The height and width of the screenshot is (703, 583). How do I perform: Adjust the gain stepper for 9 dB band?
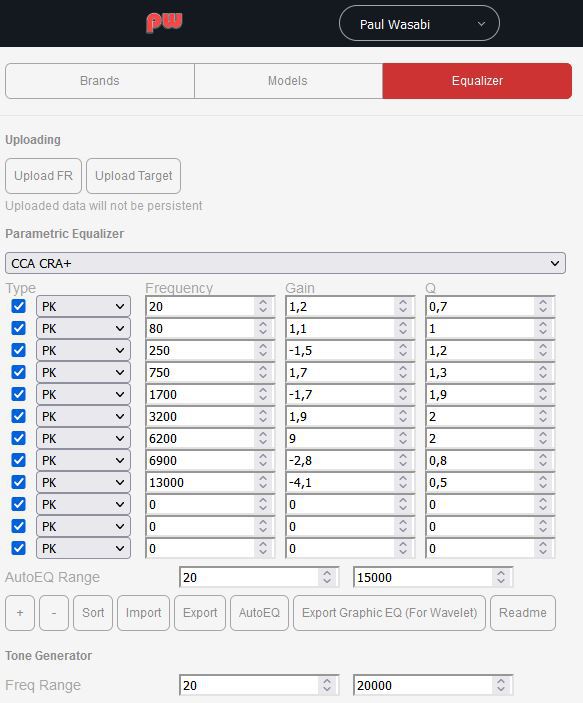pos(403,438)
